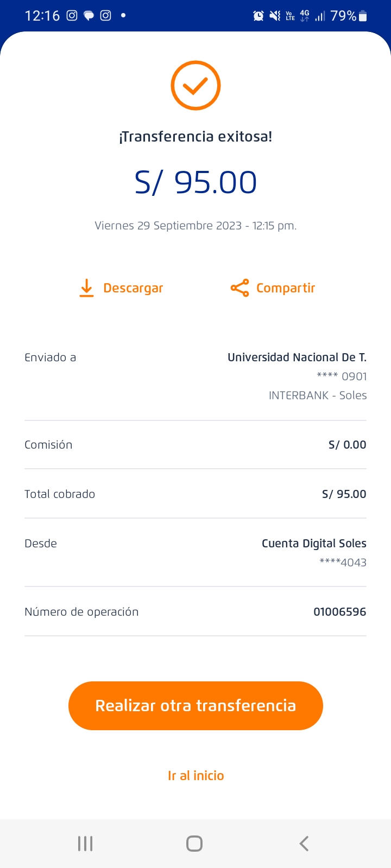Tap the chat bubble notification icon
The width and height of the screenshot is (391, 868).
point(89,16)
